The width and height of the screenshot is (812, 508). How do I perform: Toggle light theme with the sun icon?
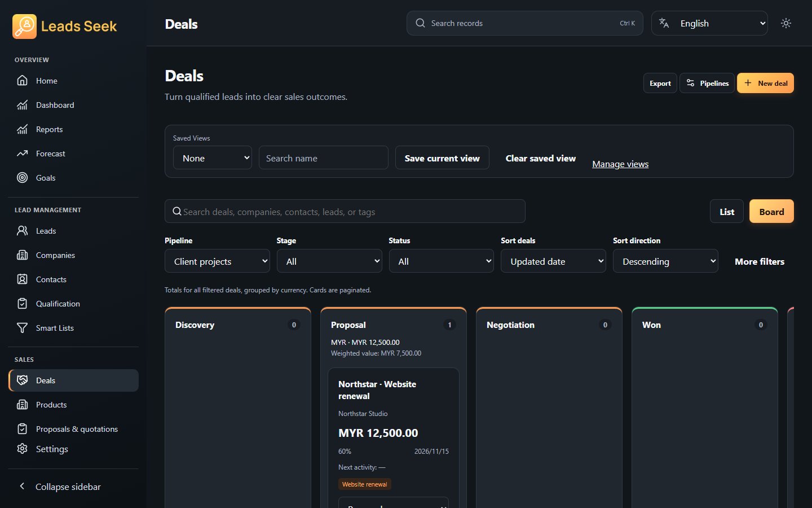[x=786, y=23]
